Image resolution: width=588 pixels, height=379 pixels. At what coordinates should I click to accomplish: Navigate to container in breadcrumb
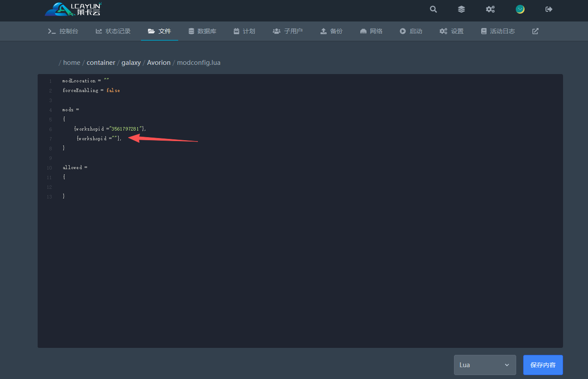click(101, 63)
